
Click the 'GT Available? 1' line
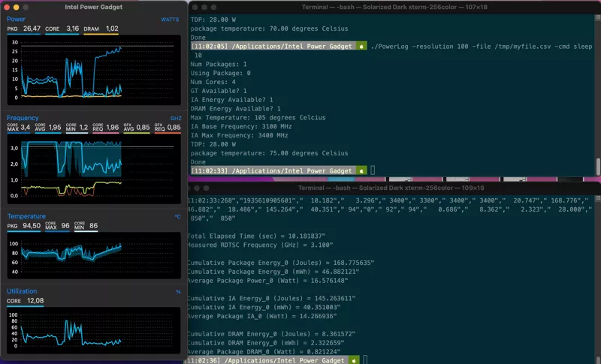pos(219,91)
